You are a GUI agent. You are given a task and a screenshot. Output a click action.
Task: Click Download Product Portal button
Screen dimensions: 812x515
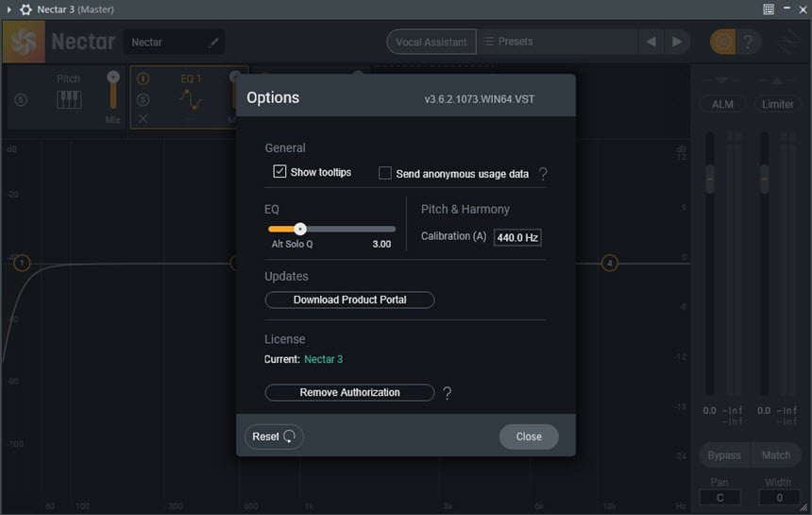(349, 300)
